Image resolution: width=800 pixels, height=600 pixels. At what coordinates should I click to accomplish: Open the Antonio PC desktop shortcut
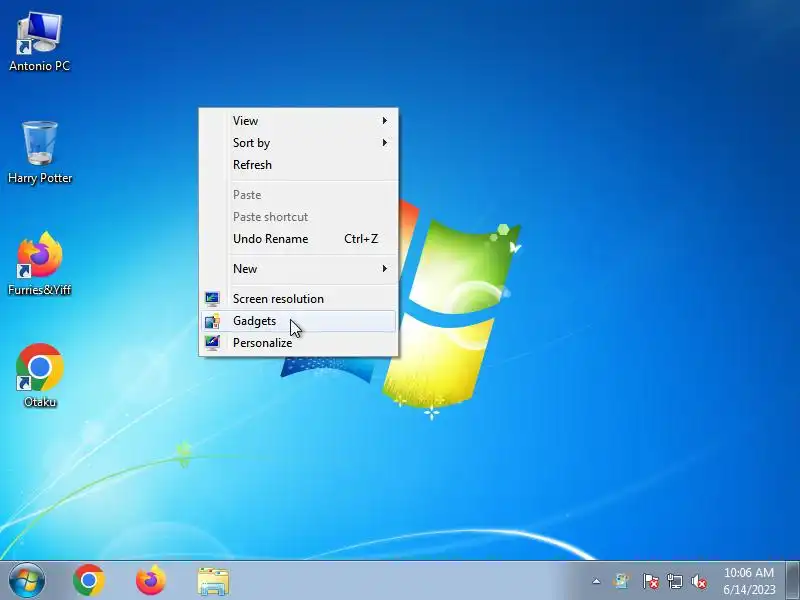coord(39,42)
